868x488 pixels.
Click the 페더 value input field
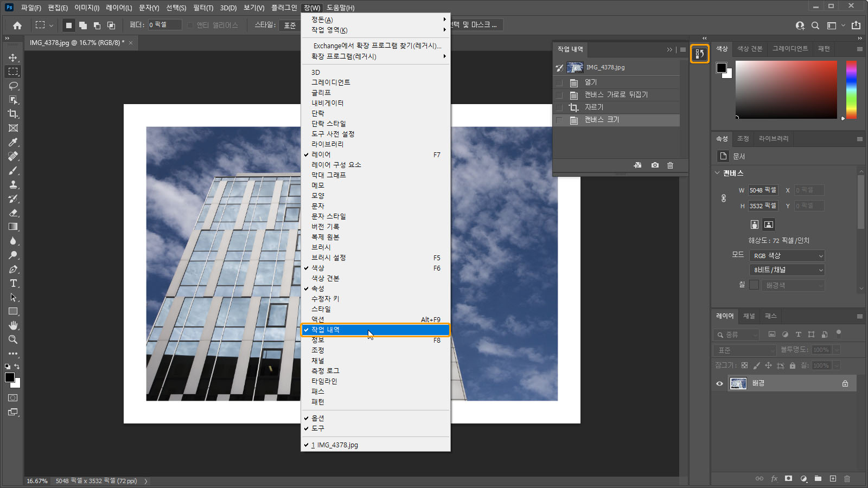tap(165, 25)
